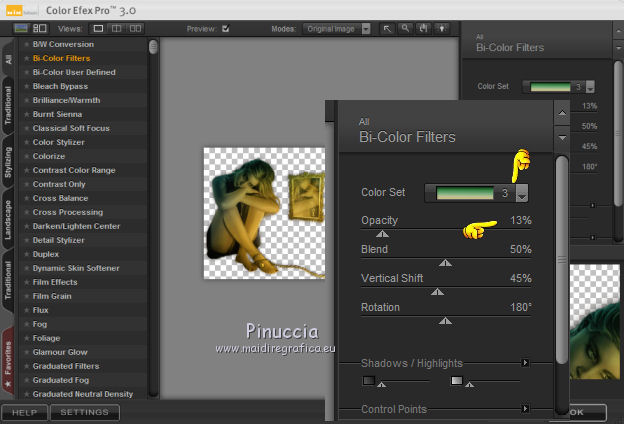Expand the Shadows / Highlights section arrow
This screenshot has width=624, height=424.
pos(525,363)
